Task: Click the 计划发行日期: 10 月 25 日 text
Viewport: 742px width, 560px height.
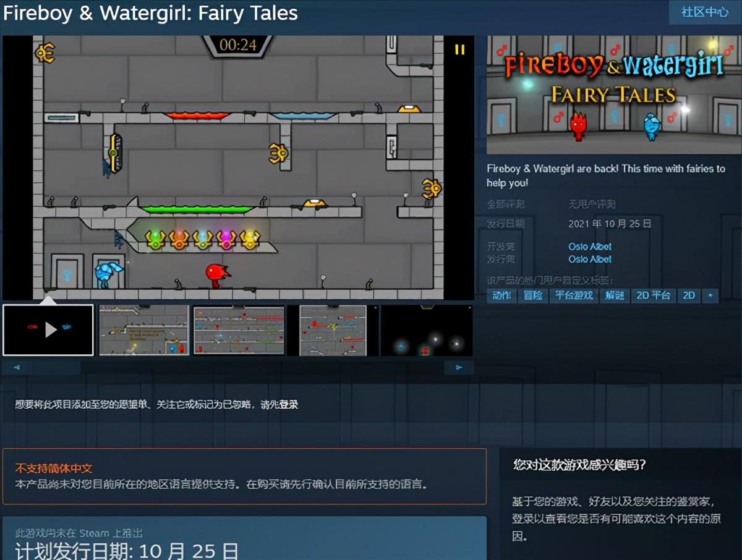Action: click(127, 550)
